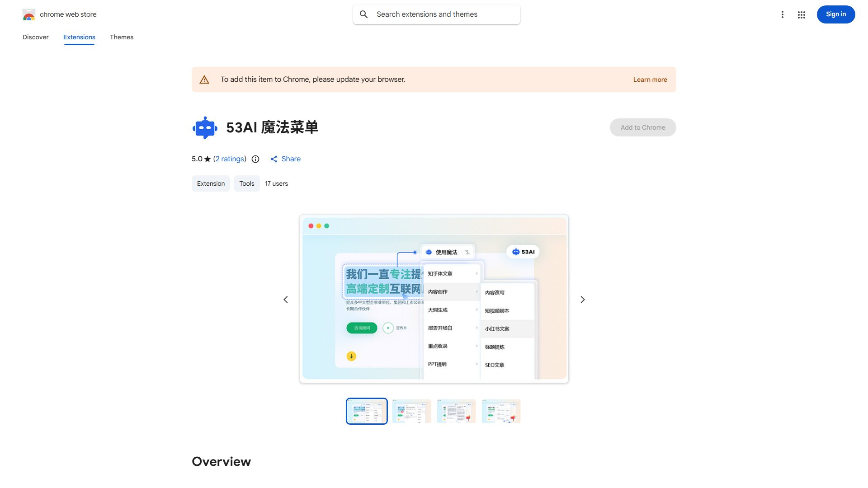Click the 53AI robot extension icon
This screenshot has width=868, height=488.
point(205,128)
